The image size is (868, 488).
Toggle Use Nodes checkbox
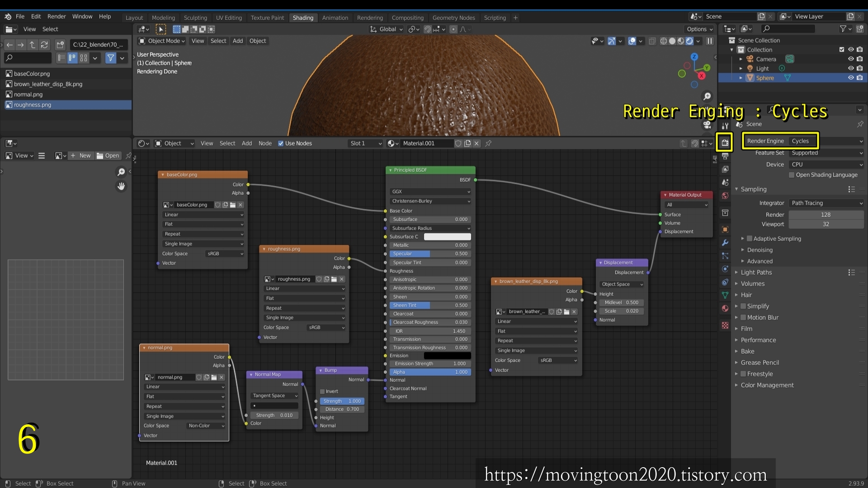click(281, 143)
